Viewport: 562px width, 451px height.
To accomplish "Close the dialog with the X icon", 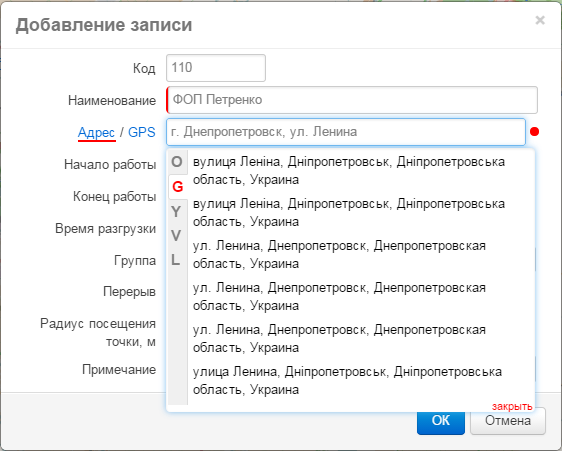I will coord(540,20).
